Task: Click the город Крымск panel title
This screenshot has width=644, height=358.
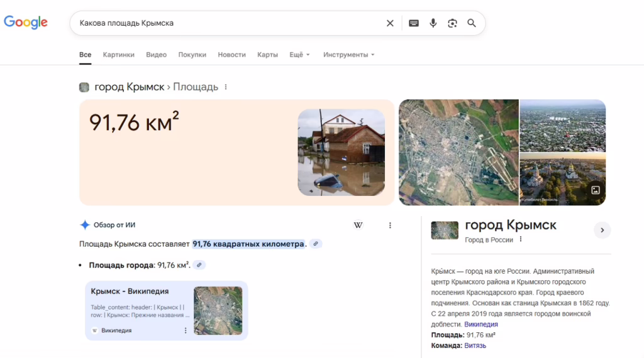Action: click(511, 225)
